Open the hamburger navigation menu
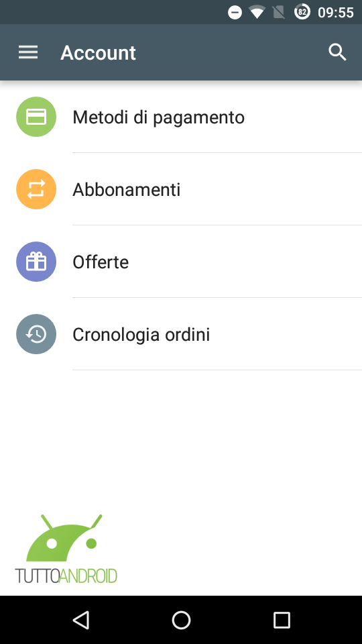This screenshot has width=362, height=644. [28, 52]
